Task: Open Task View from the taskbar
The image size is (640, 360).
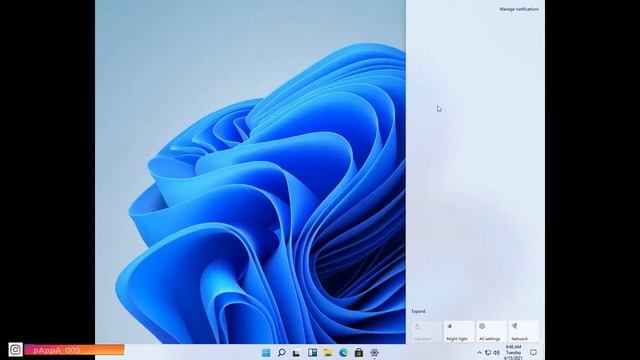Action: click(x=297, y=353)
